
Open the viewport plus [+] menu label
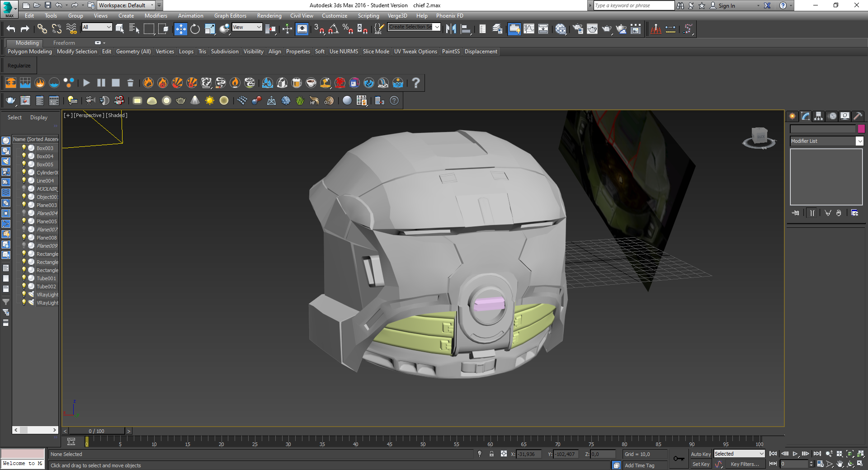tap(68, 115)
